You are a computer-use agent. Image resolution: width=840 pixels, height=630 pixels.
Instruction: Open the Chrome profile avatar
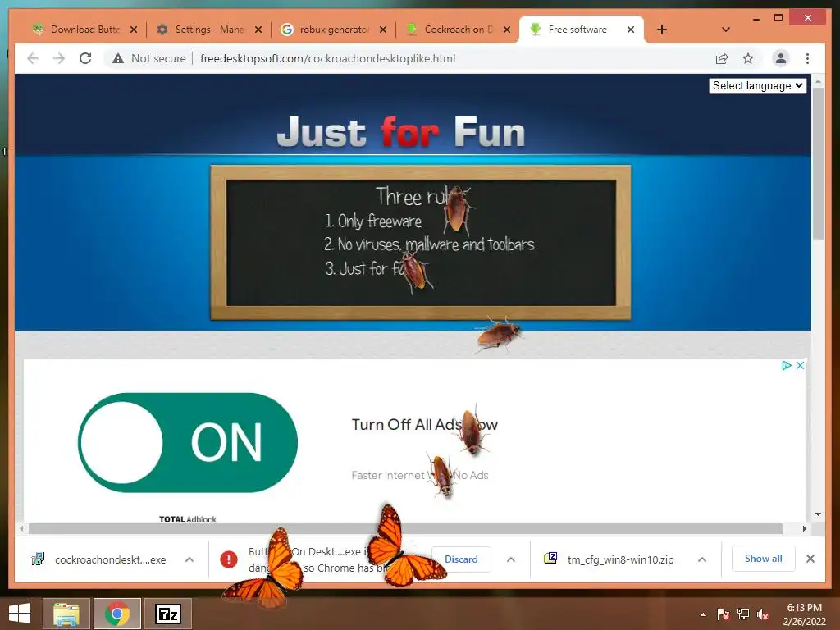[781, 58]
